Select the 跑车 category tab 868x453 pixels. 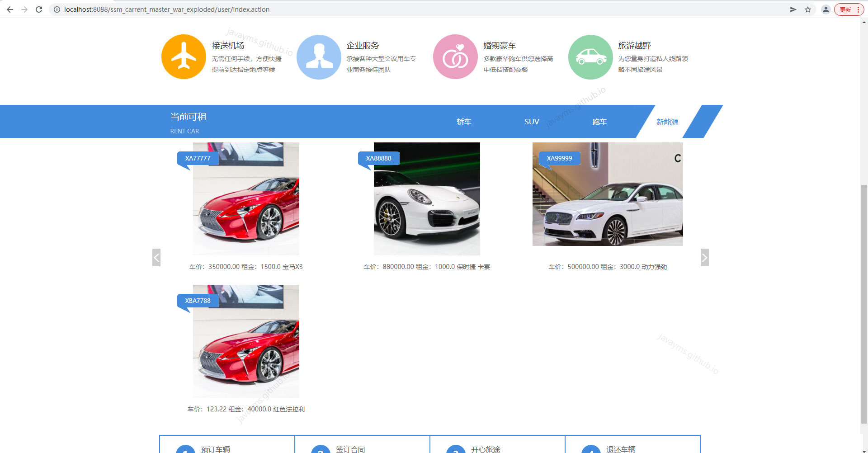(599, 122)
